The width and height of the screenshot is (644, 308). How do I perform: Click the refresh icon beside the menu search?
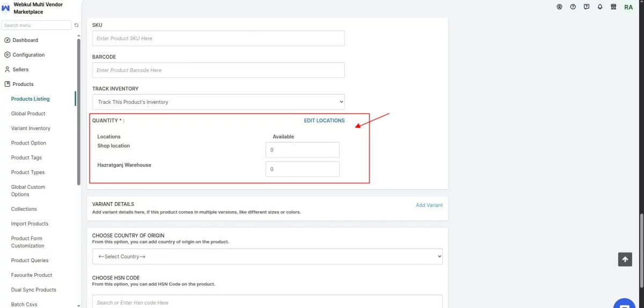(76, 25)
